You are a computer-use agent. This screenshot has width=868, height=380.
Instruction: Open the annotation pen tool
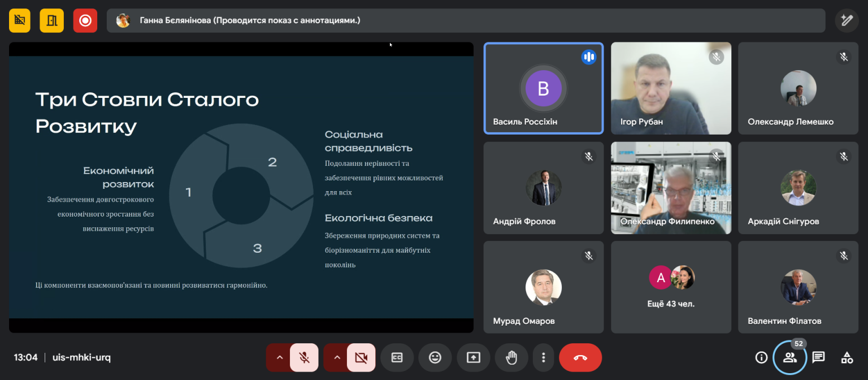pos(846,21)
